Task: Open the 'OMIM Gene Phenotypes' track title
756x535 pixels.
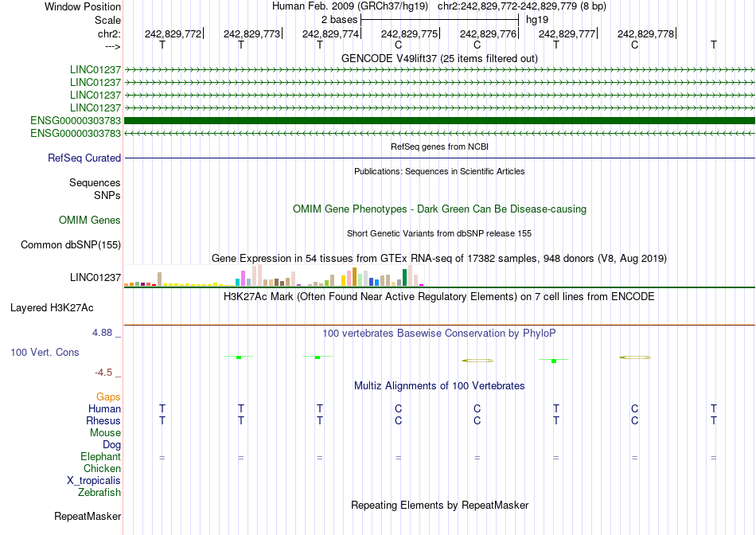Action: (439, 209)
